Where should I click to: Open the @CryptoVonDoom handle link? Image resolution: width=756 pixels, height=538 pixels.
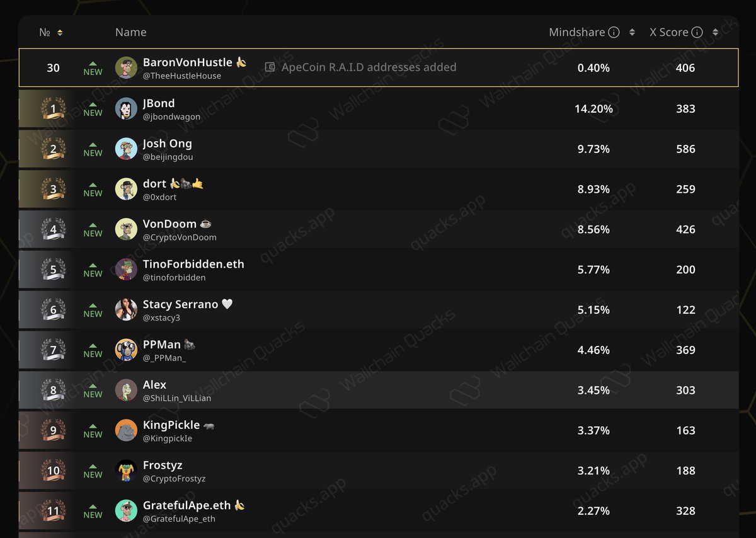(180, 238)
